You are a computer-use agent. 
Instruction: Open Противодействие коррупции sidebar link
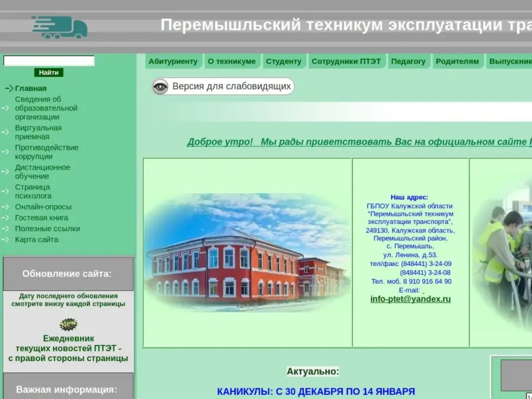pos(47,152)
